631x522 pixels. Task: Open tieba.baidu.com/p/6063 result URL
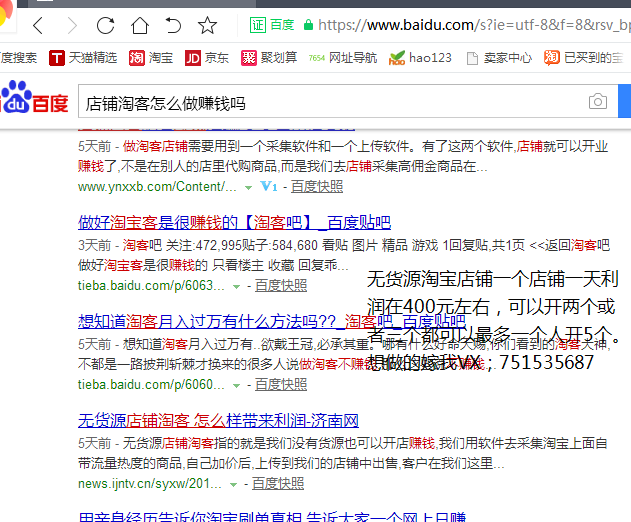(151, 286)
